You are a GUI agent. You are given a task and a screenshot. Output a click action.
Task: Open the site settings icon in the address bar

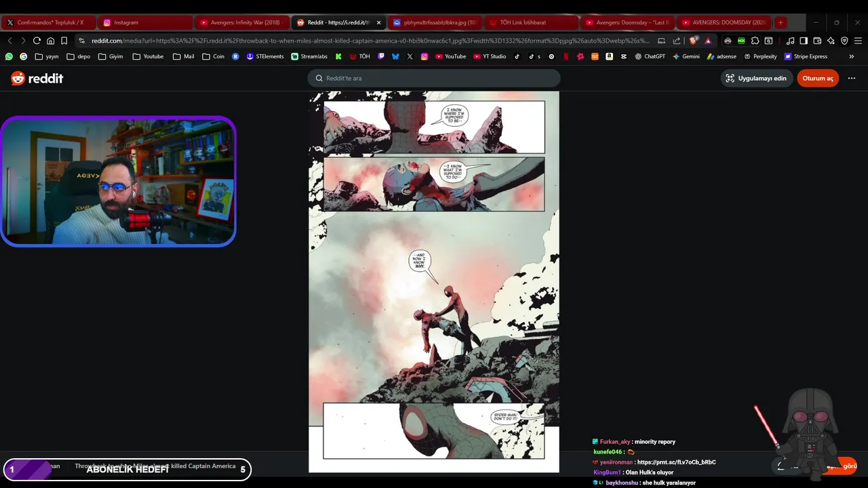(82, 41)
